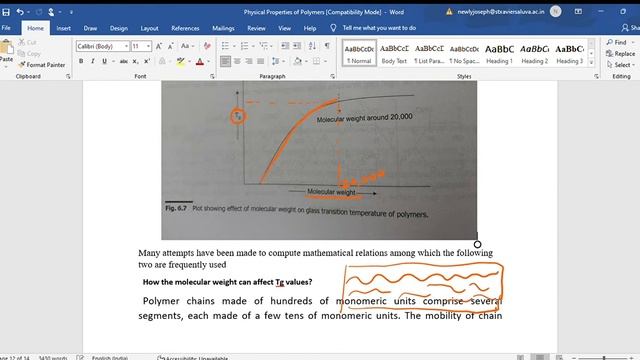Open ribbon display options icon

pyautogui.click(x=578, y=12)
